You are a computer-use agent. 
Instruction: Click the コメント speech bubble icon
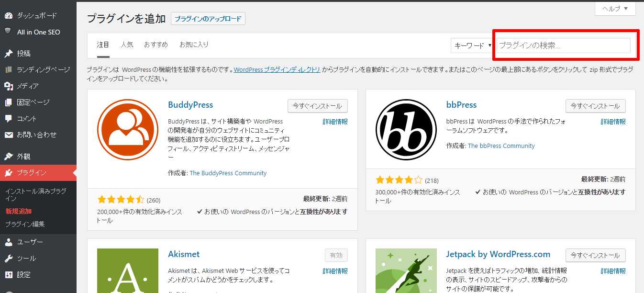tap(8, 118)
